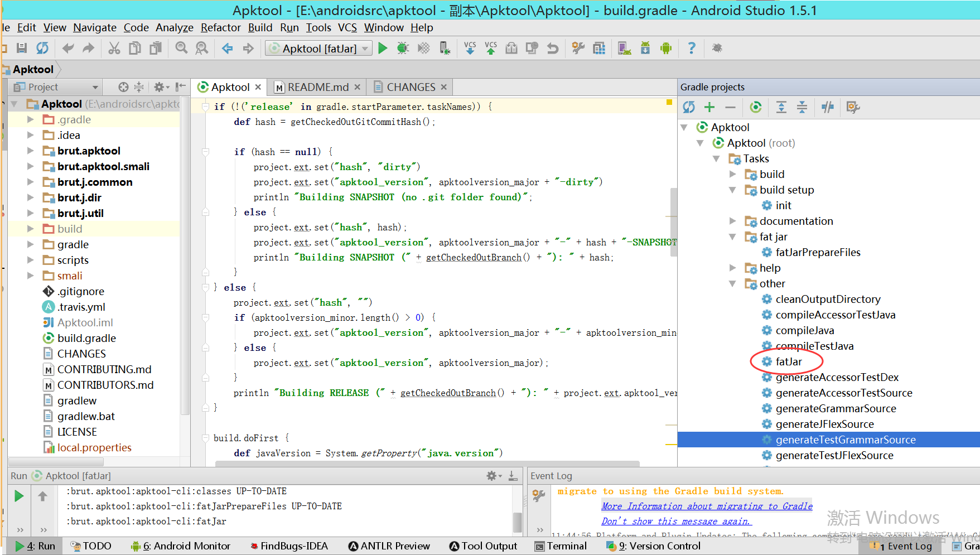Collapse the other task group
This screenshot has width=980, height=555.
click(x=733, y=283)
